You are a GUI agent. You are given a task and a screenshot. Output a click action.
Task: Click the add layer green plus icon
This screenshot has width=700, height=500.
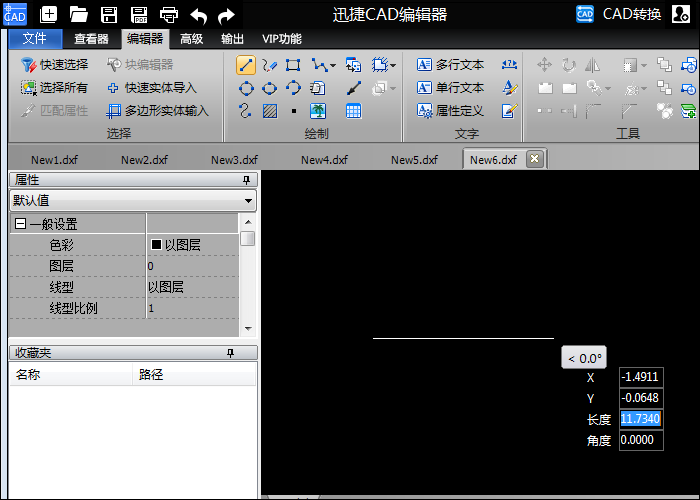click(x=688, y=111)
